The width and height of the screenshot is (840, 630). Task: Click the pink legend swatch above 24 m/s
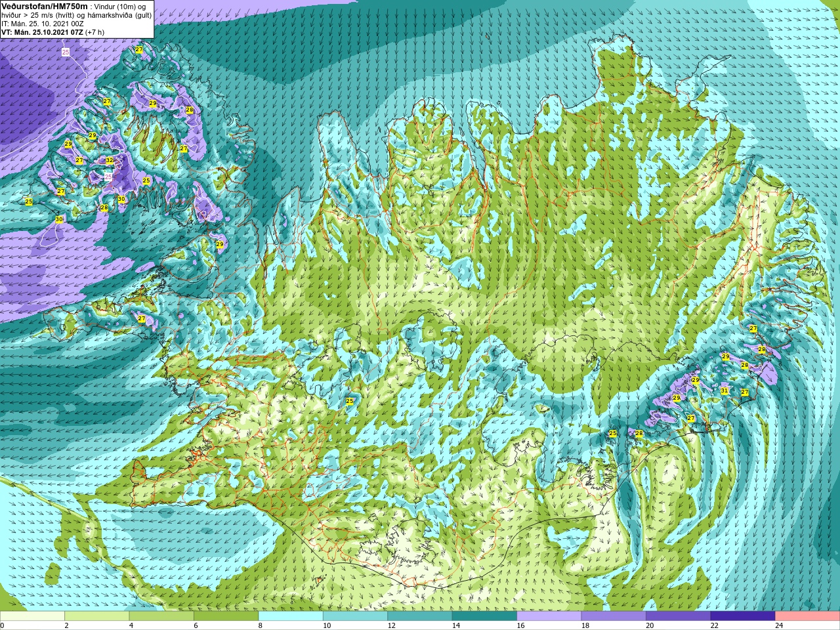(808, 616)
